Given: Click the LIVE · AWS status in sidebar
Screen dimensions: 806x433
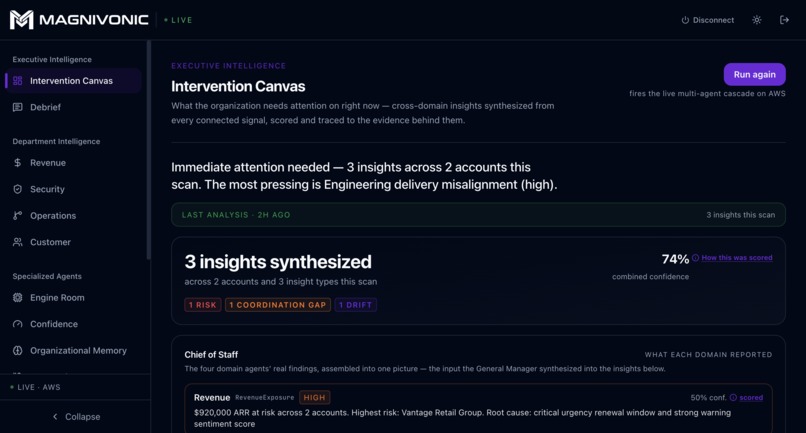Looking at the screenshot, I should coord(35,387).
